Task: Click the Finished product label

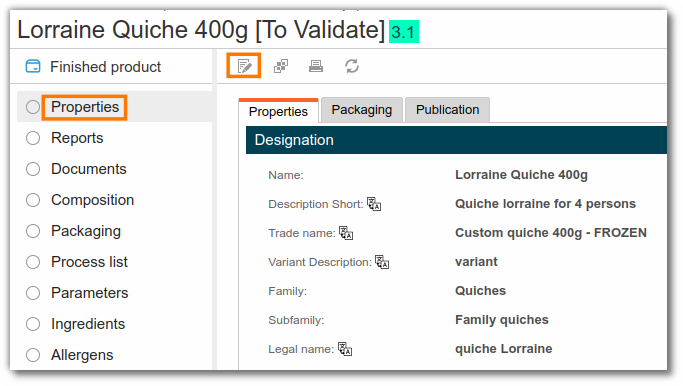Action: pos(105,67)
